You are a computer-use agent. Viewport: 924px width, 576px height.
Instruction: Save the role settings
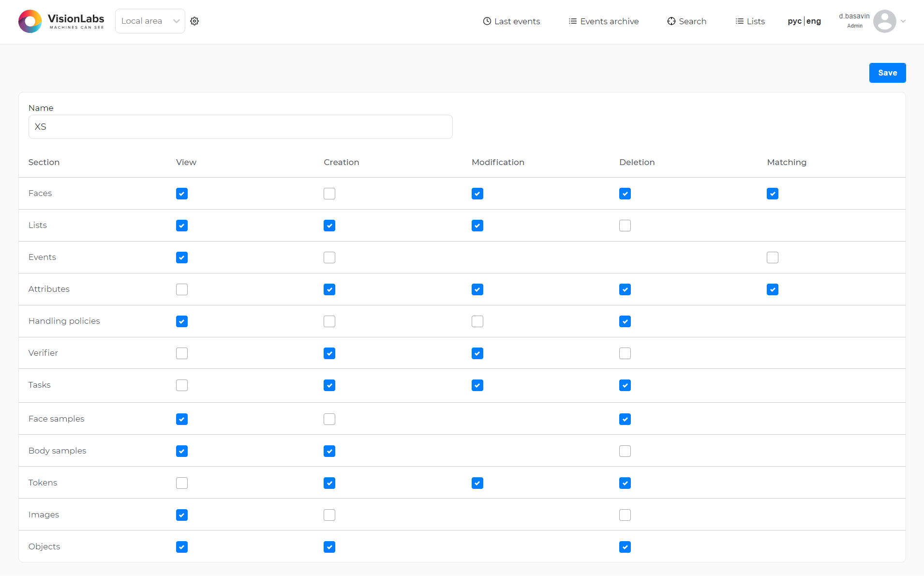pos(888,73)
